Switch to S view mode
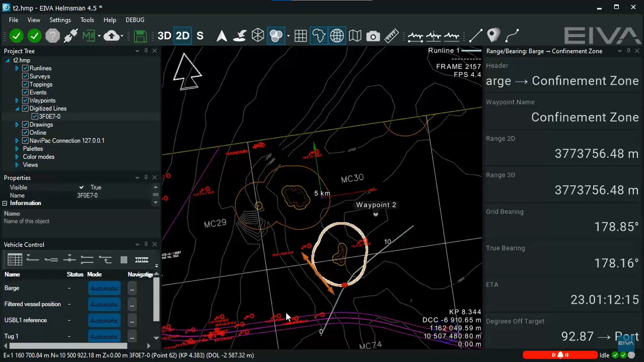The height and width of the screenshot is (362, 644). point(200,36)
